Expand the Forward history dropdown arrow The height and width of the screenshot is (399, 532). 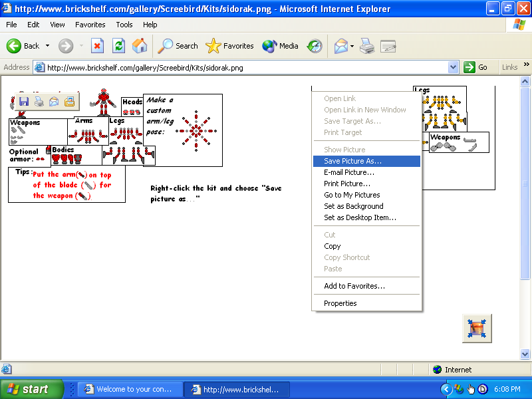click(81, 46)
